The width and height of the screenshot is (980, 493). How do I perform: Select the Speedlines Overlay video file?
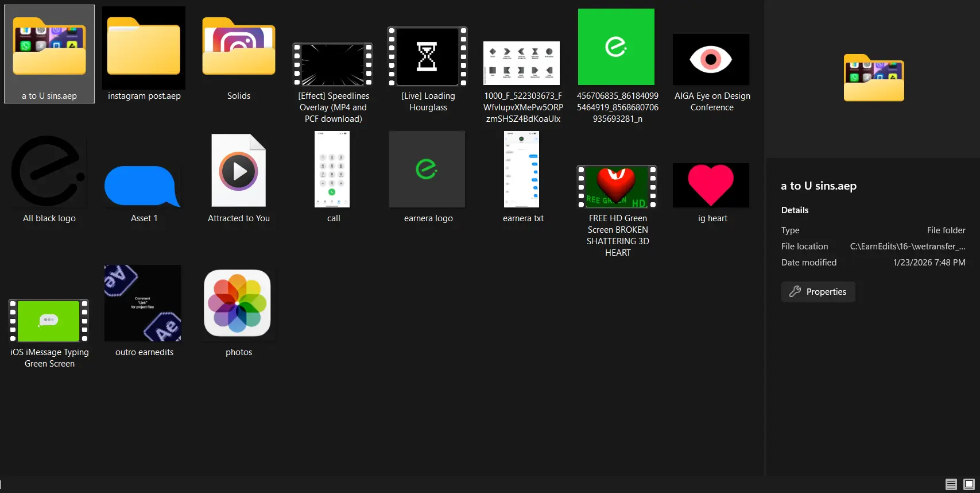[x=333, y=65]
